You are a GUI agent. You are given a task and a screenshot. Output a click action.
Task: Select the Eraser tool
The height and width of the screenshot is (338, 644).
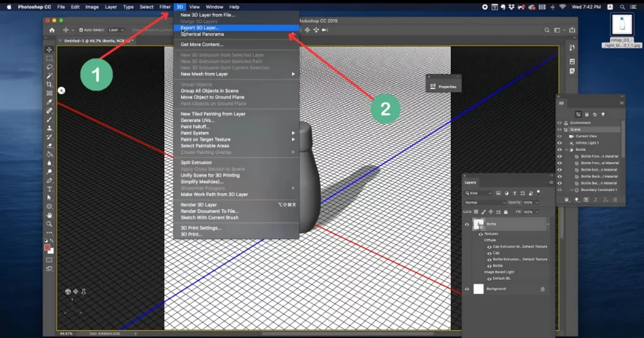pos(49,146)
